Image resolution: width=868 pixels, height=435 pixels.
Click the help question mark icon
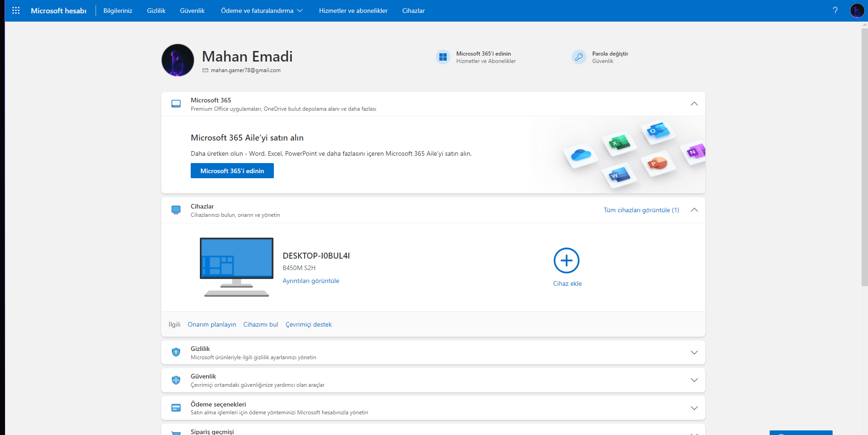835,11
